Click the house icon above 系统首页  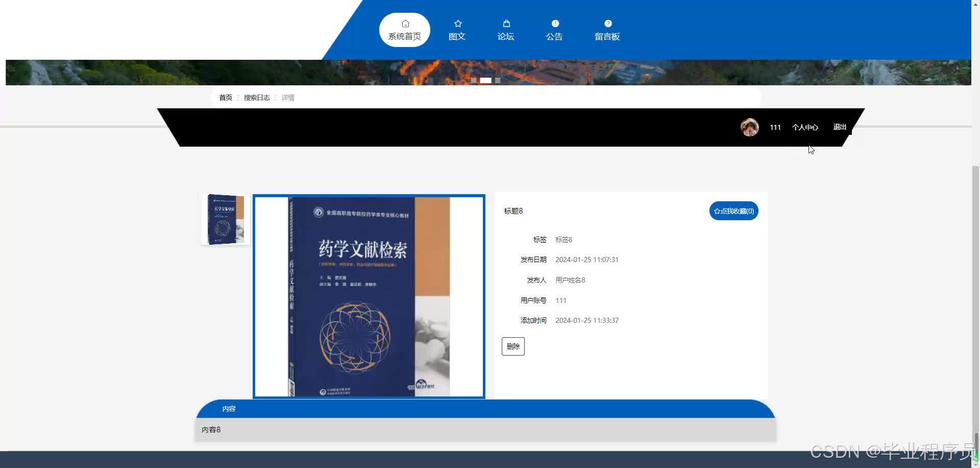[x=405, y=24]
